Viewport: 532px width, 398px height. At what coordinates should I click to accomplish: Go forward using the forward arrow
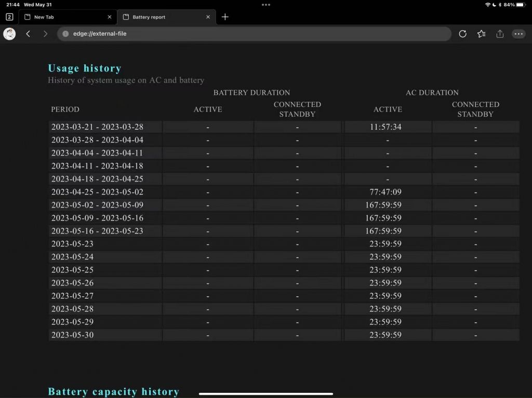point(45,34)
